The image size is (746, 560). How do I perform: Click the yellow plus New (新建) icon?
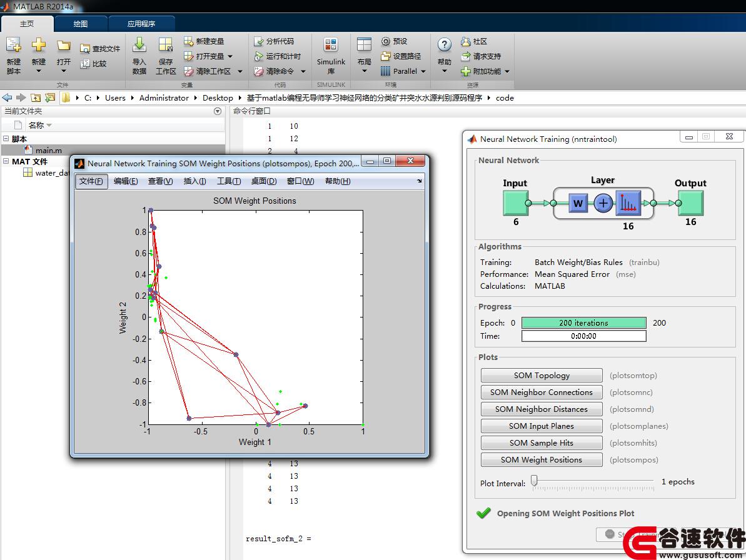(39, 45)
